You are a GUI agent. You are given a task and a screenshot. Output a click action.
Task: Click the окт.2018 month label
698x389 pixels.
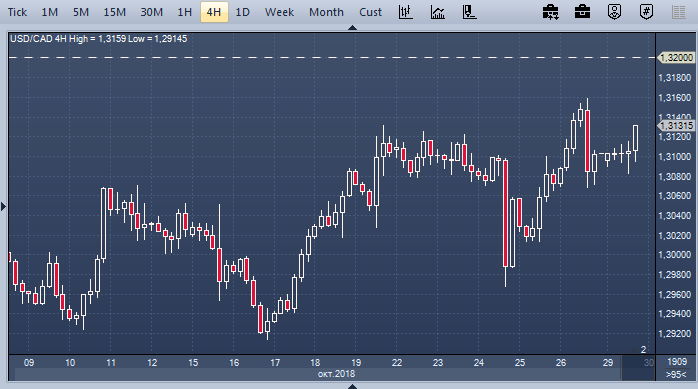tap(336, 374)
